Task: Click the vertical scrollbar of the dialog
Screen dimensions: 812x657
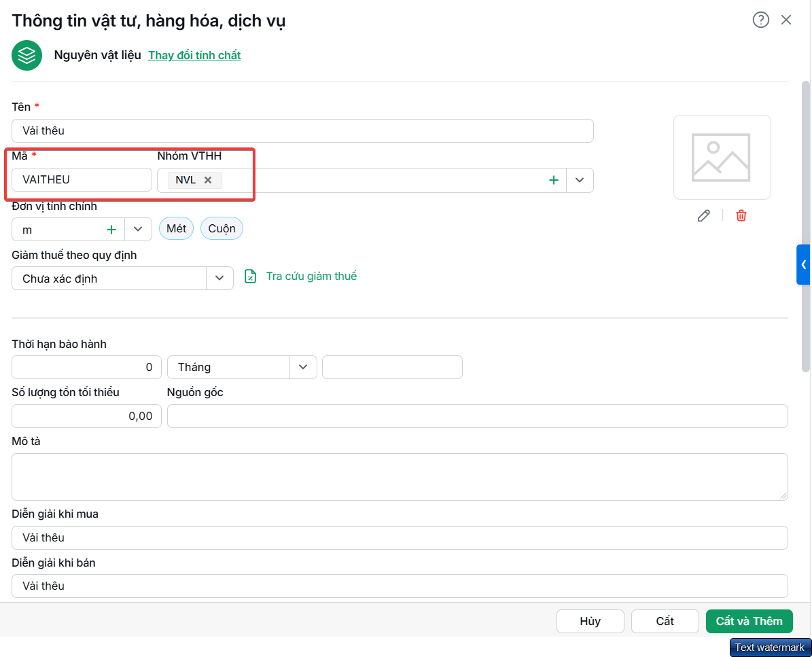Action: pos(805,226)
